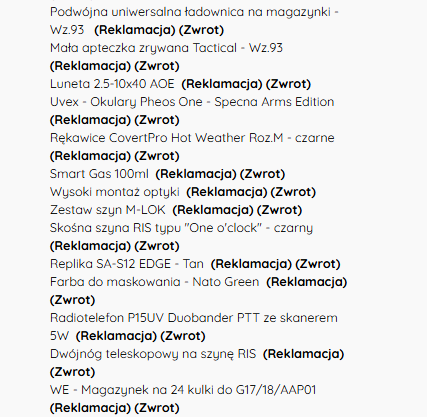Viewport: 427px width, 417px height.
Task: Click Zwrot under Farba do maskowania
Action: click(x=72, y=300)
